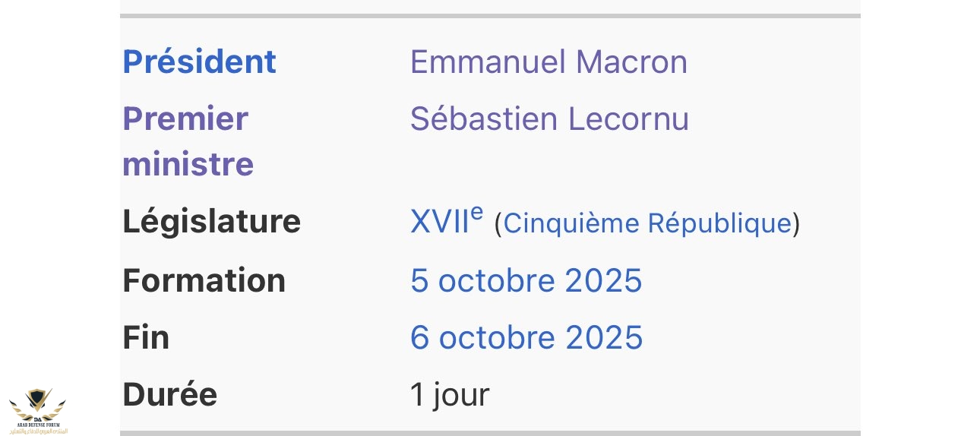Open the Président link

coord(199,62)
